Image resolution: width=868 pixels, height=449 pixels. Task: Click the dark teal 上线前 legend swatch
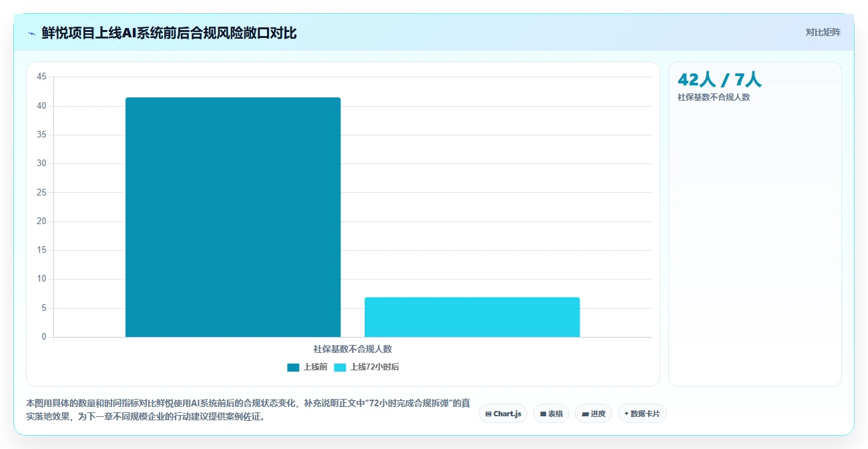click(293, 367)
